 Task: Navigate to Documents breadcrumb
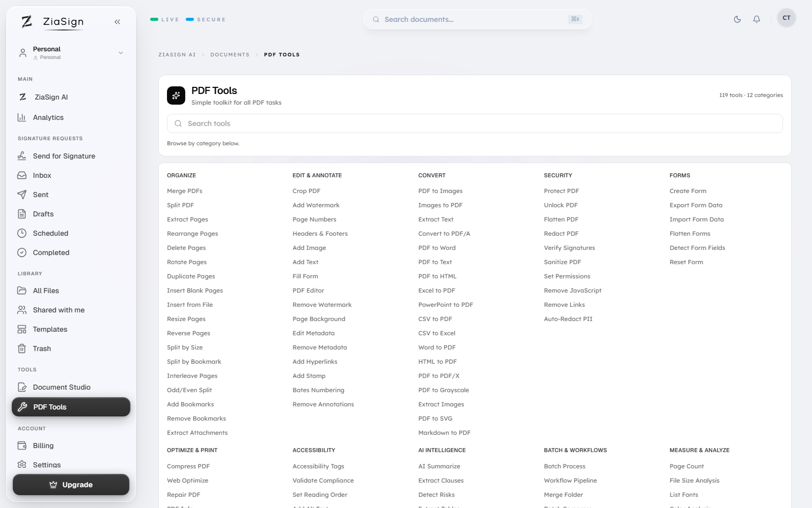click(230, 55)
